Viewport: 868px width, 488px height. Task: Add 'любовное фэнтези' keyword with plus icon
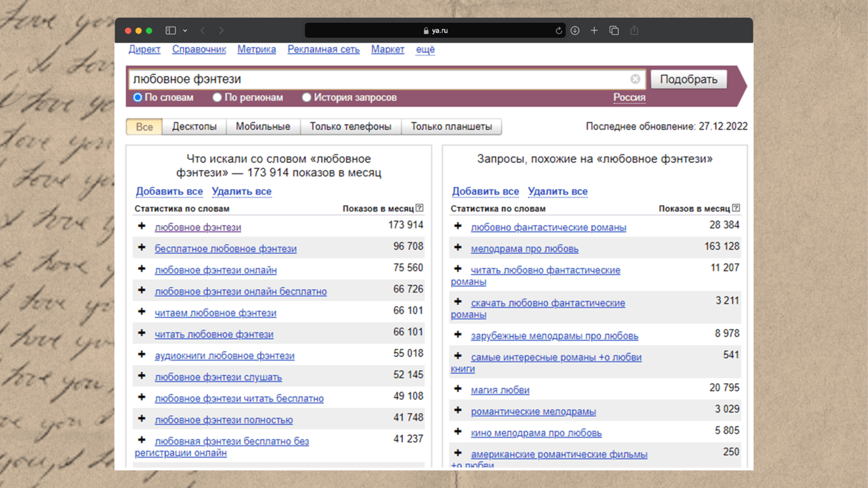[x=142, y=227]
